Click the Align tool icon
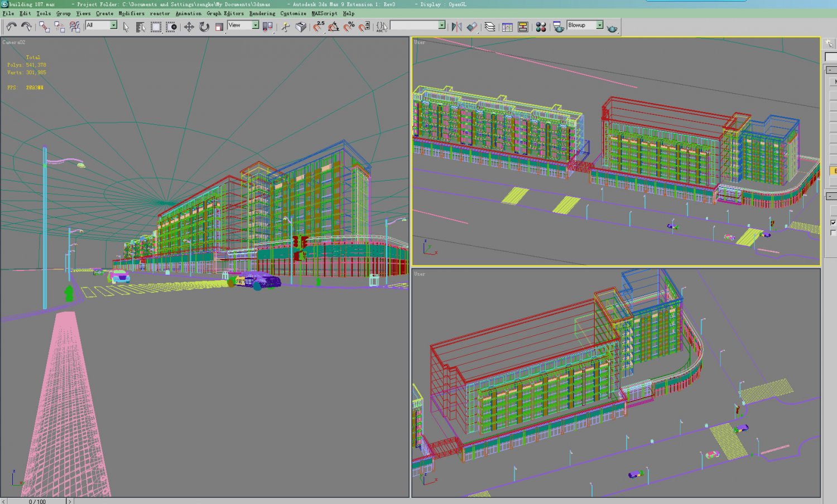Viewport: 837px width, 504px height. click(472, 27)
